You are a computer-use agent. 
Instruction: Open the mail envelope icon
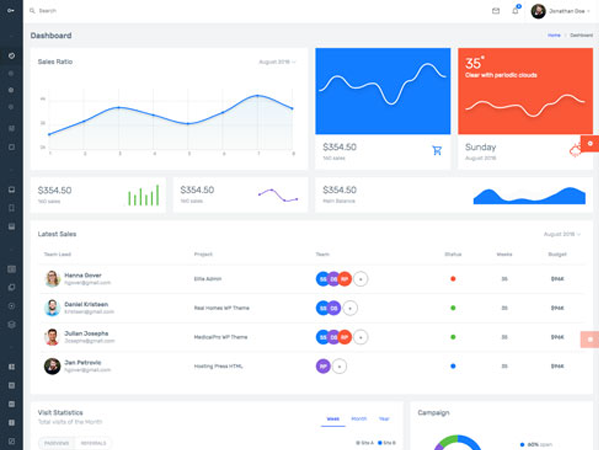[496, 11]
